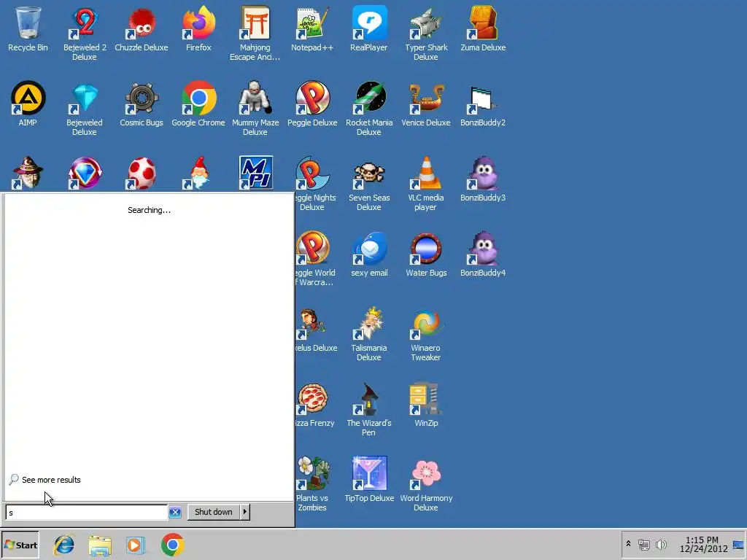Click the sexy email desktop icon
The image size is (747, 560).
click(368, 254)
